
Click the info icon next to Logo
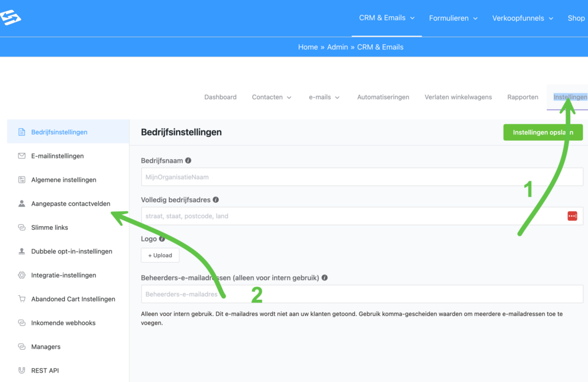point(162,238)
